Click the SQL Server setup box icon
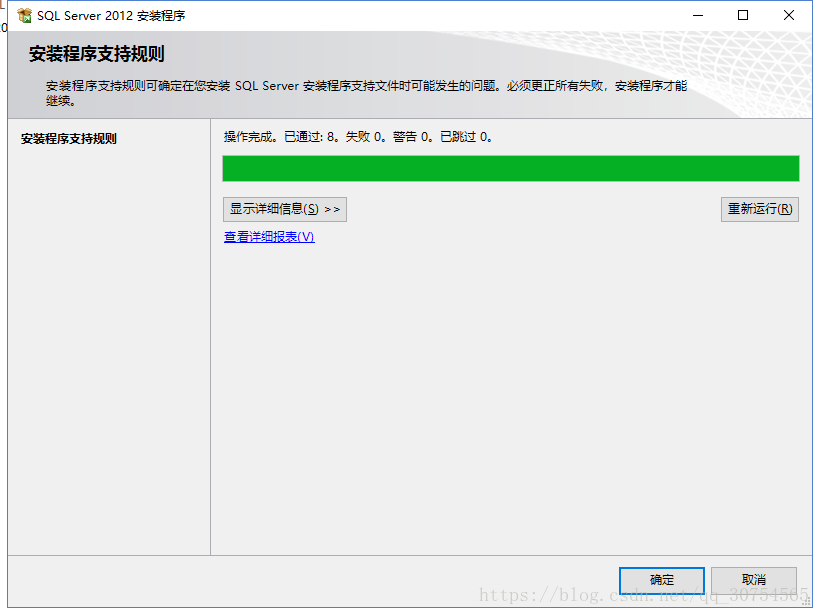The height and width of the screenshot is (615, 820). (24, 16)
